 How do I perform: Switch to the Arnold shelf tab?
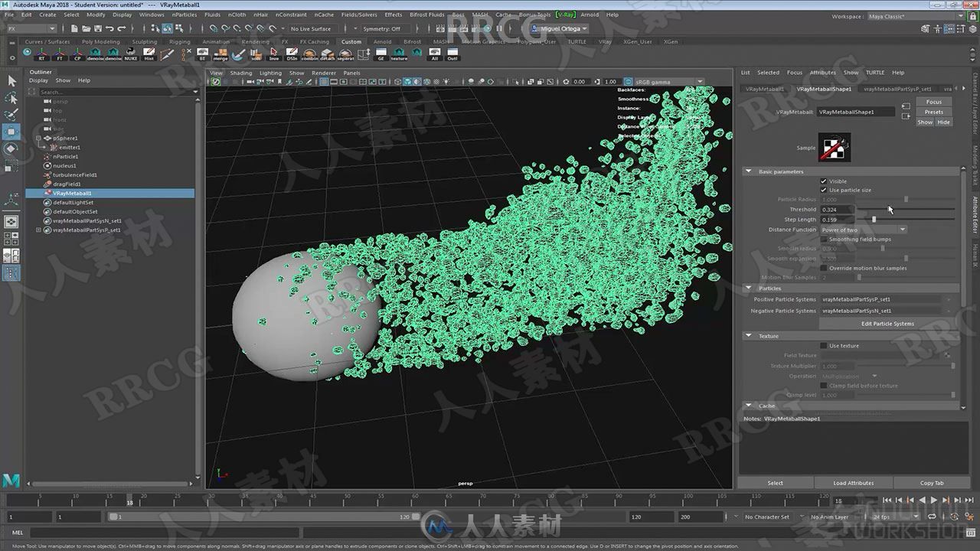(382, 42)
